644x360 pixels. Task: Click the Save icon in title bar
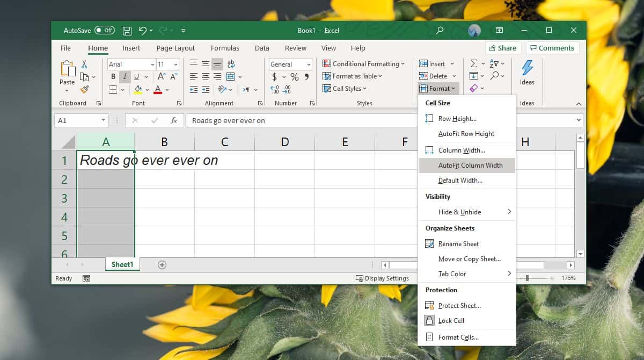pos(127,31)
